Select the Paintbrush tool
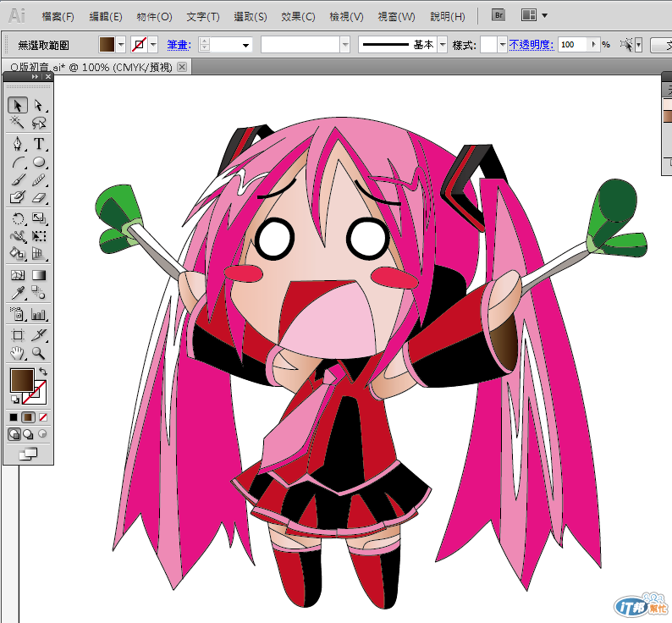The image size is (672, 623). click(x=18, y=180)
